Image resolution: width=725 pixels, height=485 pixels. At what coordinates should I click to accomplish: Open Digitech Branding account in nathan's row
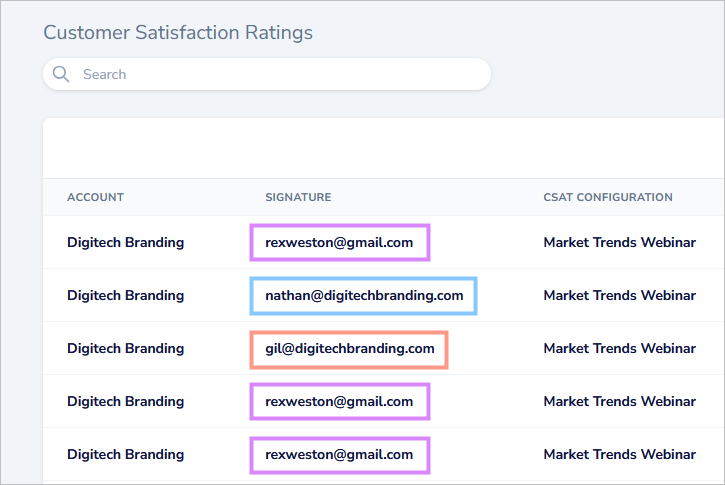125,295
